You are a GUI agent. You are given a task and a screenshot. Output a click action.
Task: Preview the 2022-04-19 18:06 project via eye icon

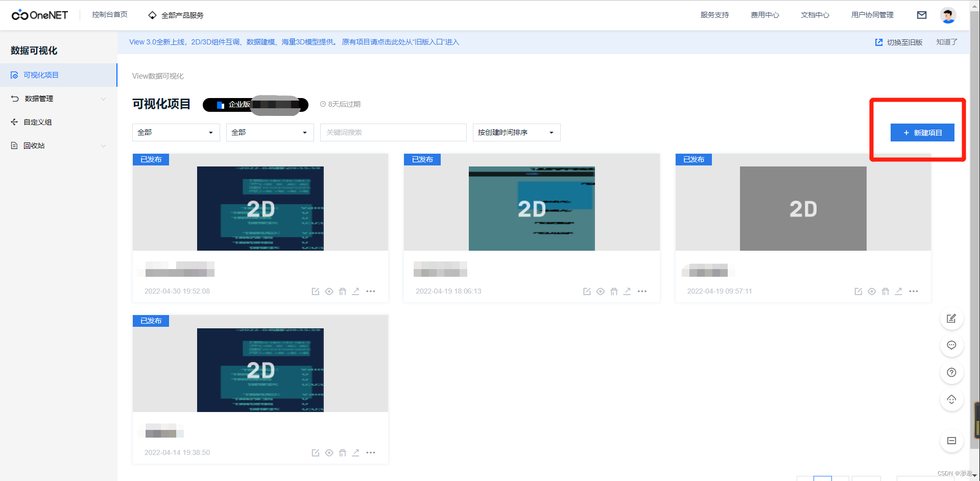(x=600, y=291)
